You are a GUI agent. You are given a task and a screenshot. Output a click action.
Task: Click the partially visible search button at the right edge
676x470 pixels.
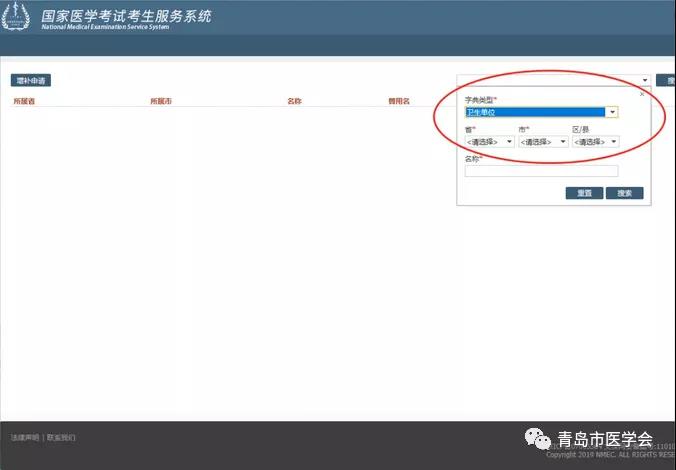pyautogui.click(x=667, y=80)
